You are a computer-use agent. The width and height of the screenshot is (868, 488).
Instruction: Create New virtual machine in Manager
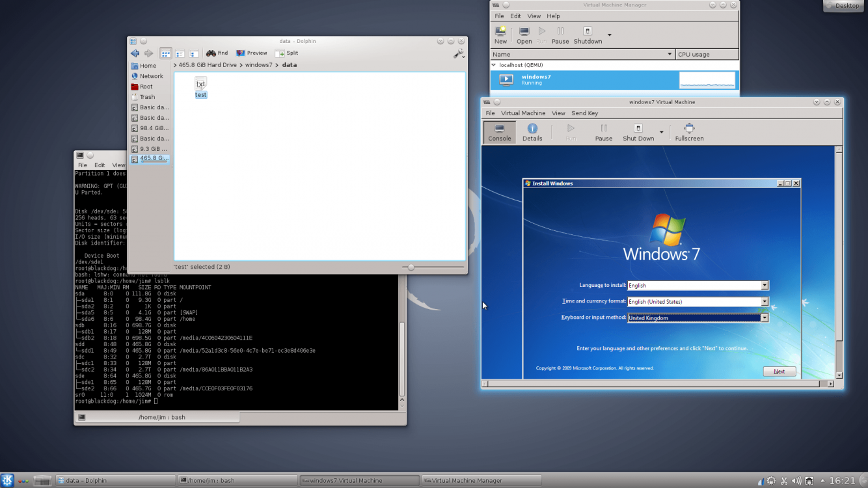(500, 36)
